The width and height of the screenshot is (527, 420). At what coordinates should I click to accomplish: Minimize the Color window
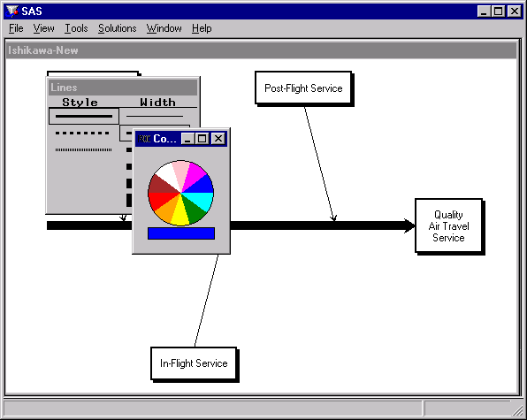(x=187, y=139)
